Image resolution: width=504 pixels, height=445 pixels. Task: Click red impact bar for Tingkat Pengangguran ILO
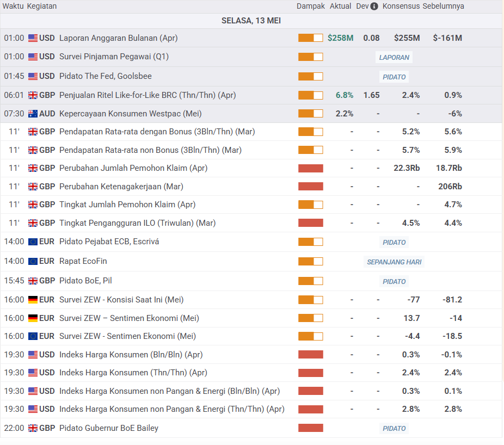pos(310,223)
